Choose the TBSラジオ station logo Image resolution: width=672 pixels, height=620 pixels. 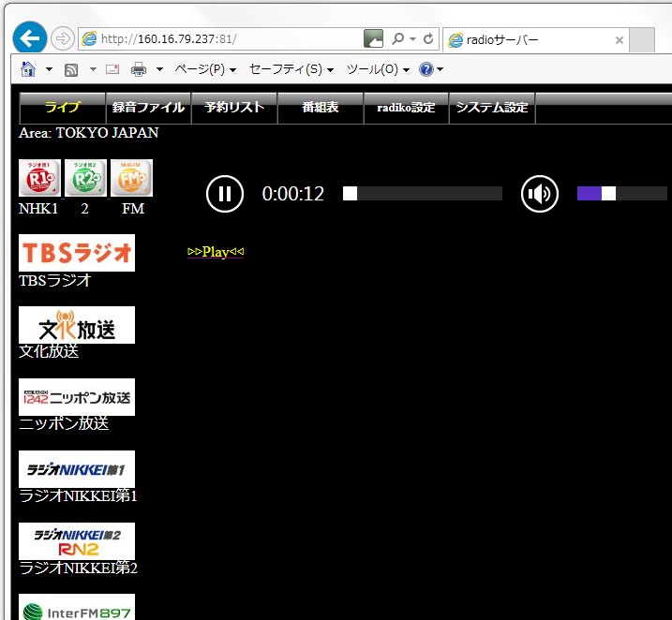pyautogui.click(x=77, y=253)
